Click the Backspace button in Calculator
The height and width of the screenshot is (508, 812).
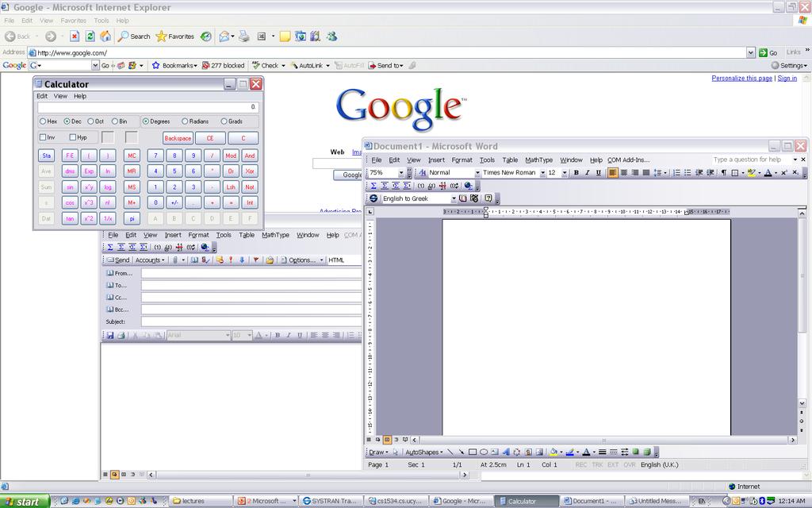tap(178, 138)
